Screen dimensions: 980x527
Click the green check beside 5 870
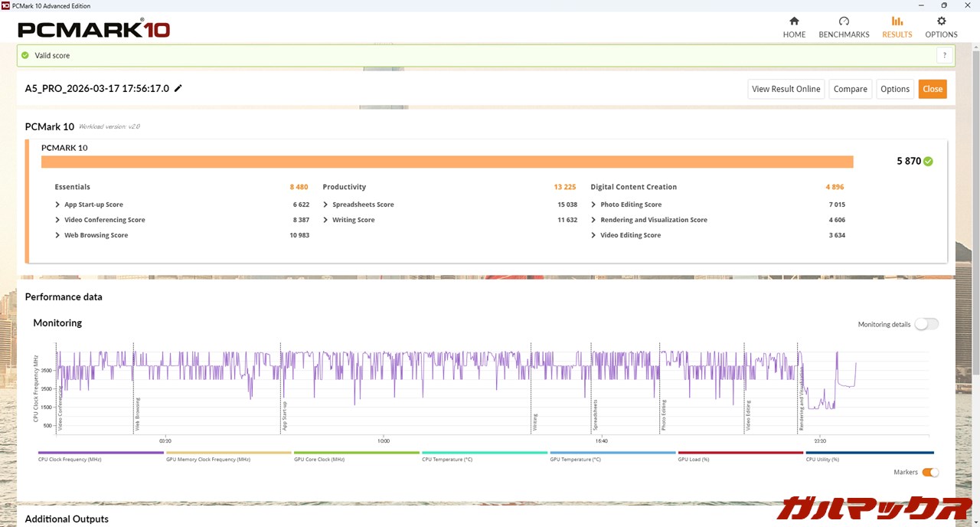pyautogui.click(x=928, y=162)
